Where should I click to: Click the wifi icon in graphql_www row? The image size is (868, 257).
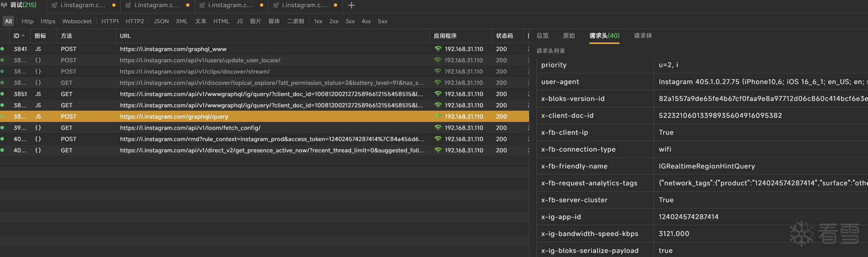[438, 49]
